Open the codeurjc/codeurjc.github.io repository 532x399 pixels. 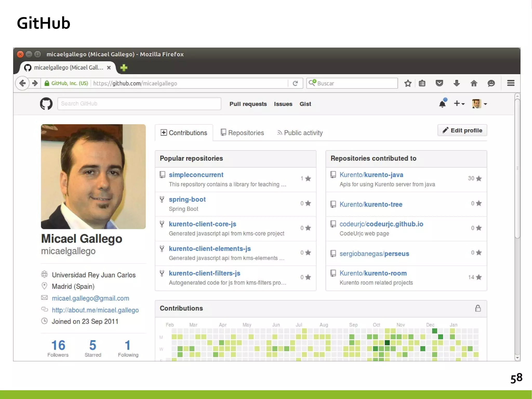pyautogui.click(x=382, y=224)
